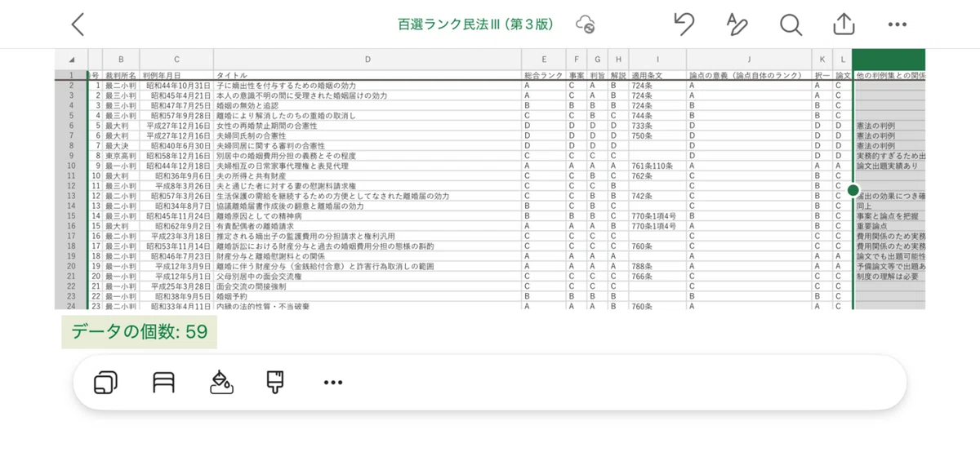980x452 pixels.
Task: Select article cell 733条
Action: (658, 126)
